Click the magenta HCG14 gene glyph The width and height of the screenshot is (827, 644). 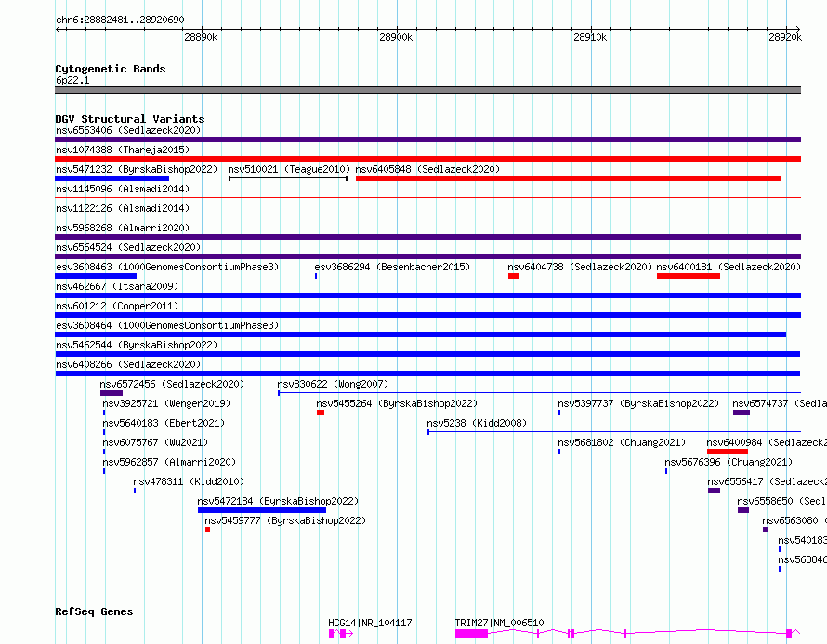click(x=341, y=634)
